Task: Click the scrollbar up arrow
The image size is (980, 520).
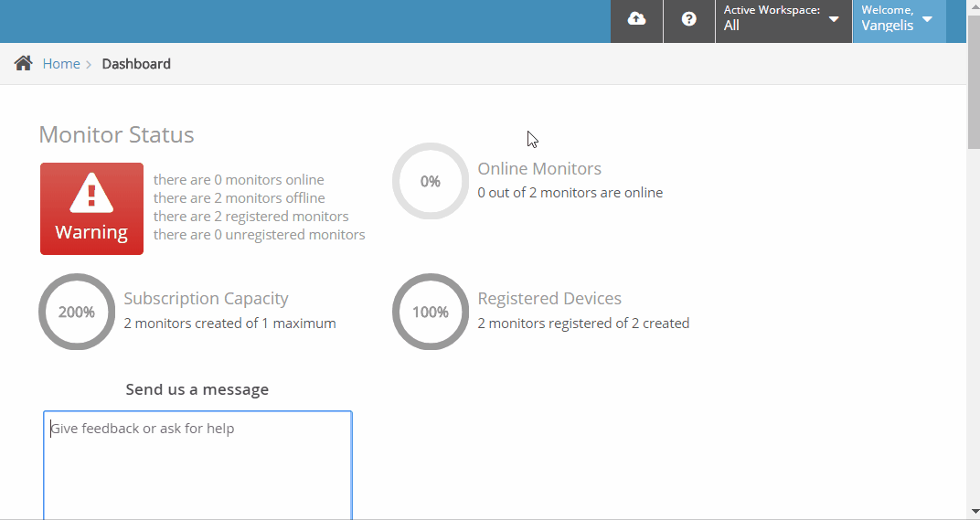Action: tap(973, 7)
